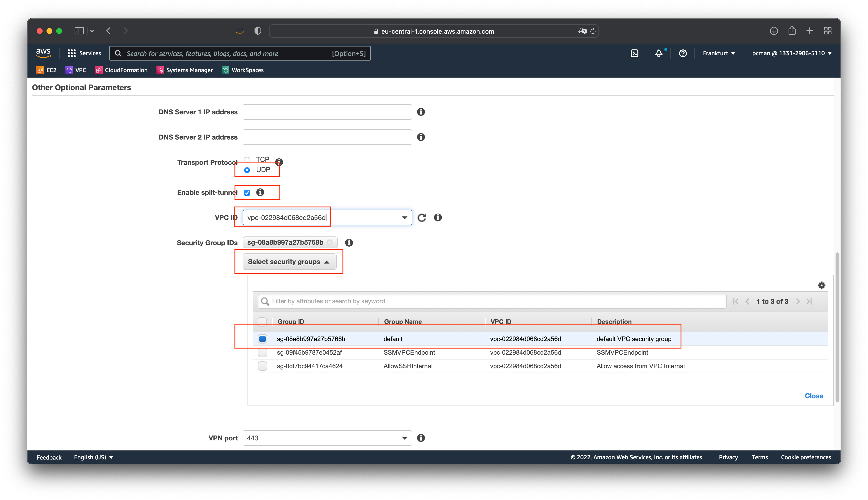
Task: Close the security groups panel
Action: (814, 396)
